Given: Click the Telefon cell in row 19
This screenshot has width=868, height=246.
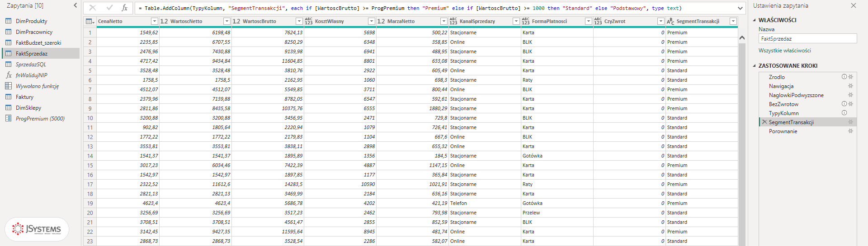Looking at the screenshot, I should tap(485, 203).
